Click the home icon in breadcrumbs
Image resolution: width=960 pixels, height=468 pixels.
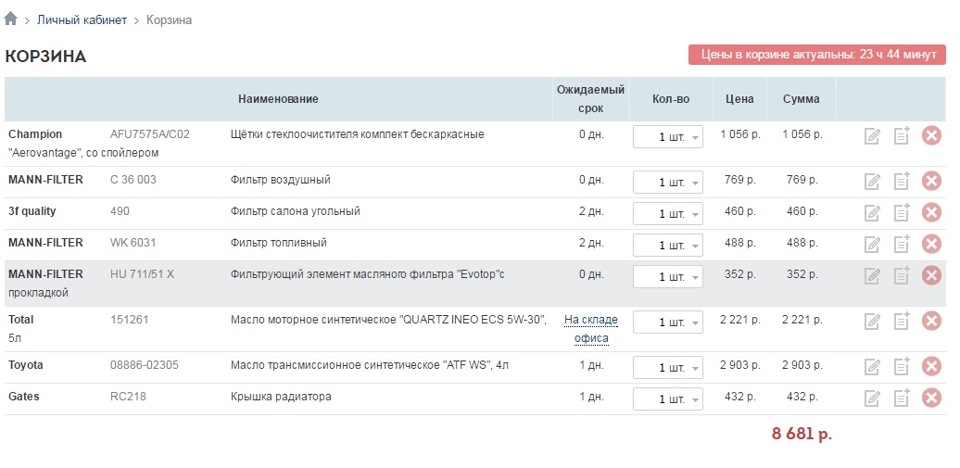point(11,19)
